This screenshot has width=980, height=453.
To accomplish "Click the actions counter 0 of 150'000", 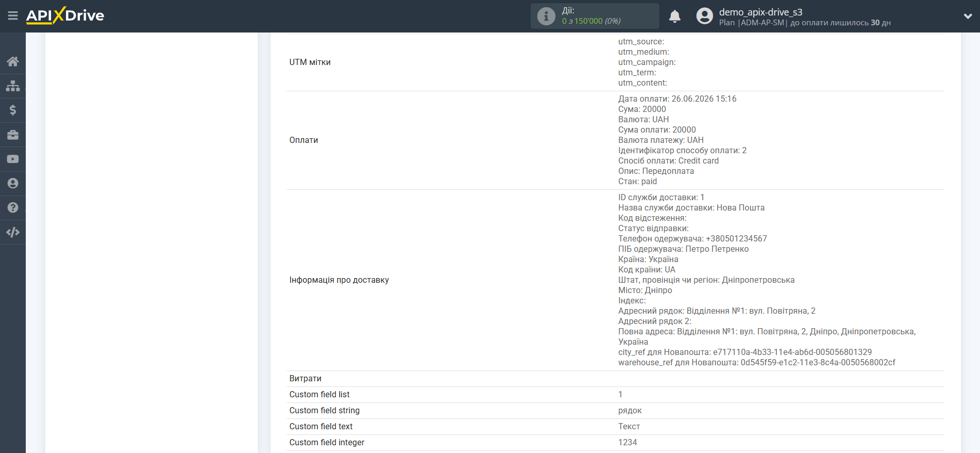I will tap(591, 21).
